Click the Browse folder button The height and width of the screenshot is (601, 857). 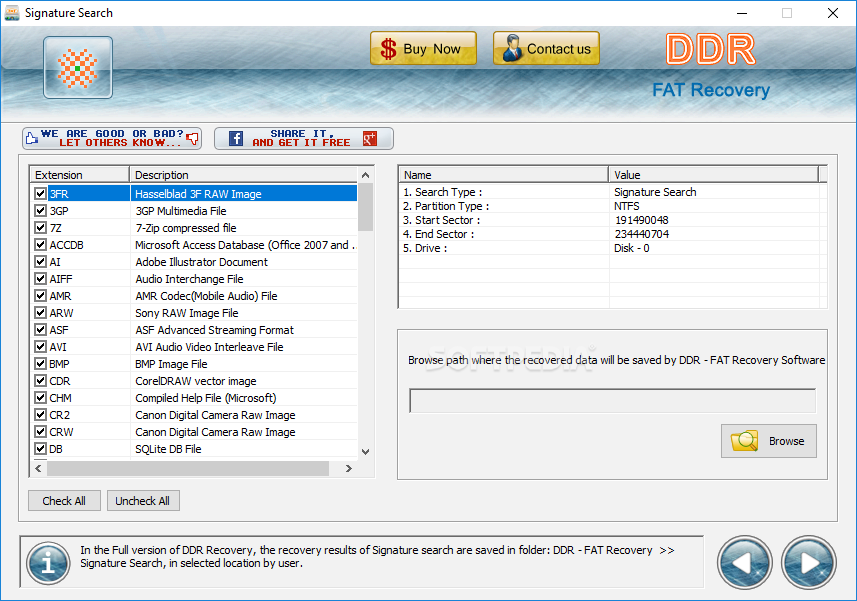(x=768, y=441)
